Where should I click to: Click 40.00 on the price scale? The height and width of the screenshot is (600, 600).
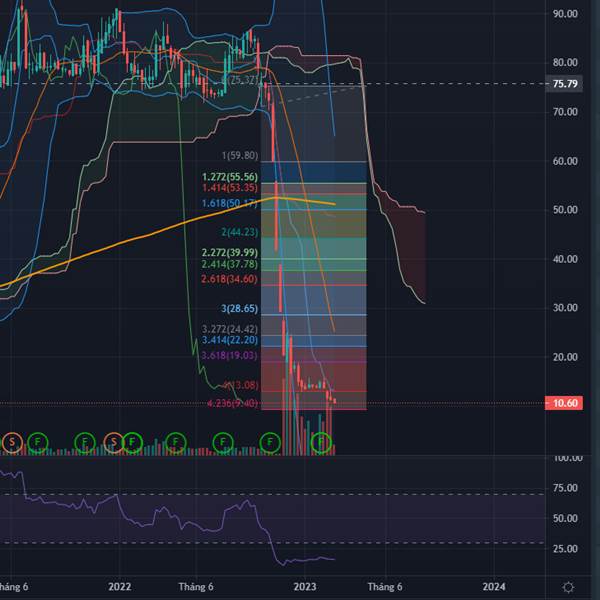(x=565, y=259)
